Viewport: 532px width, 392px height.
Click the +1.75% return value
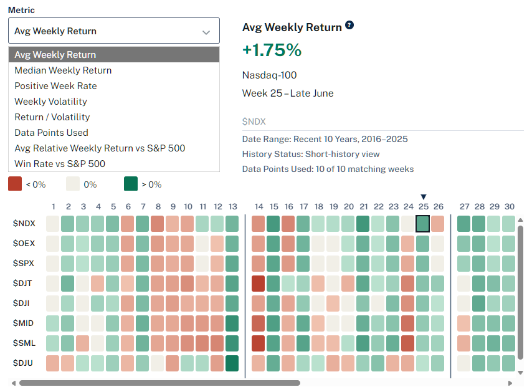(272, 50)
